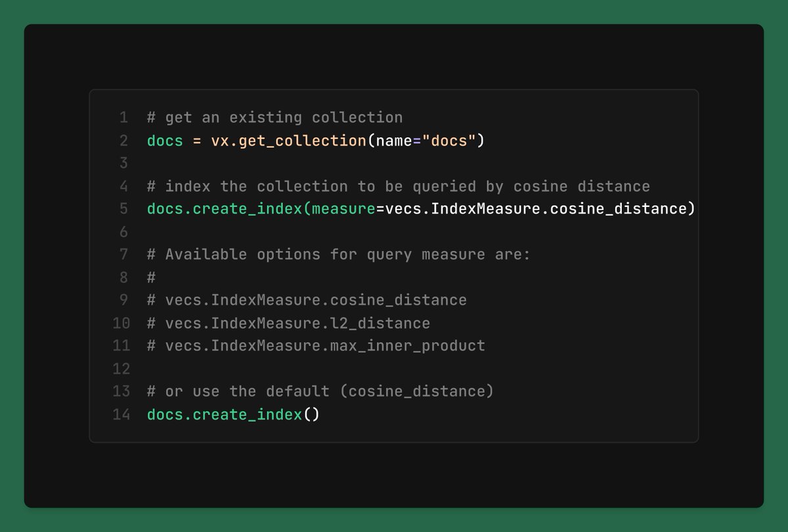Click the comment '# vecs.IndexMeasure.cosine_distance' on line 9
This screenshot has height=532, width=788.
point(307,300)
